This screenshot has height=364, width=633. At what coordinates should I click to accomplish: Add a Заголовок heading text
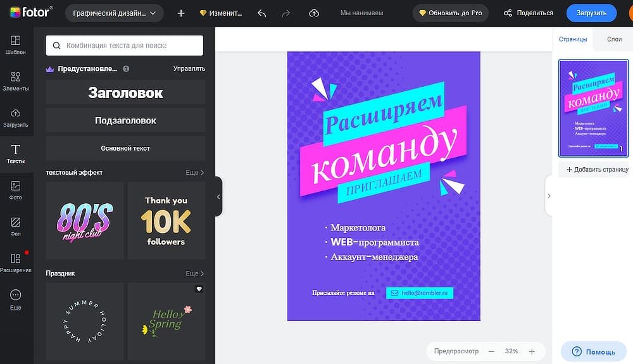click(125, 92)
